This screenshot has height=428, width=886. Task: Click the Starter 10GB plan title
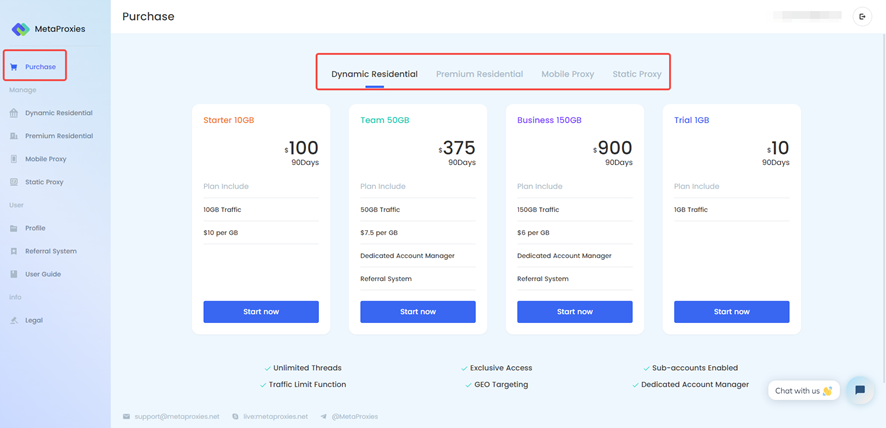[x=229, y=120]
